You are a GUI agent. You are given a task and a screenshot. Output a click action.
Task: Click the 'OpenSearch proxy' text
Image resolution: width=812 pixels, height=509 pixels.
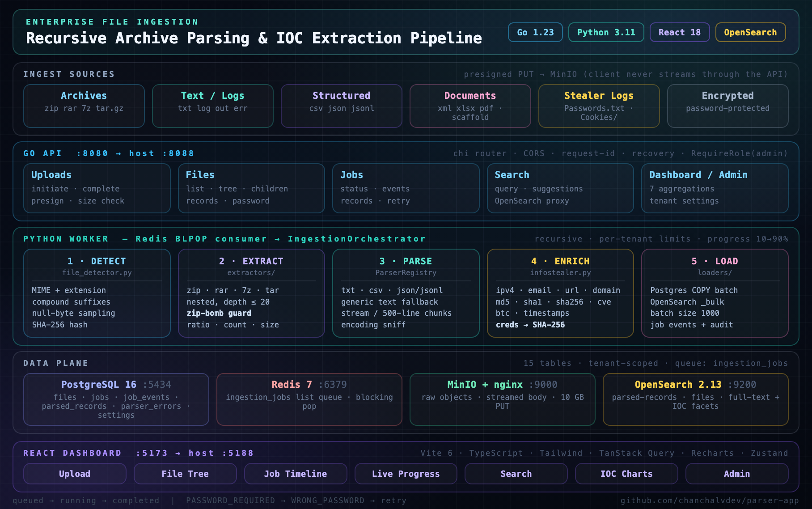click(532, 201)
